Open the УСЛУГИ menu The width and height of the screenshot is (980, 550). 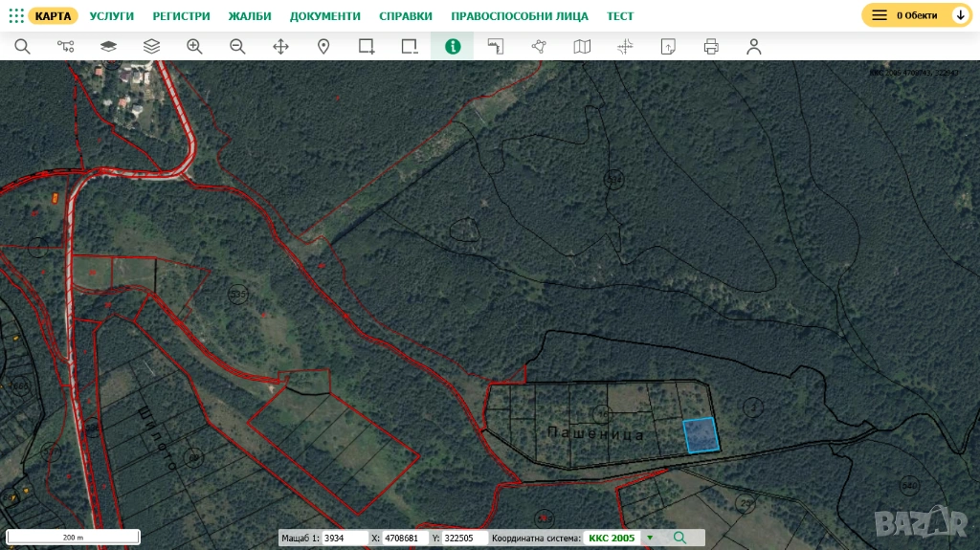point(112,16)
